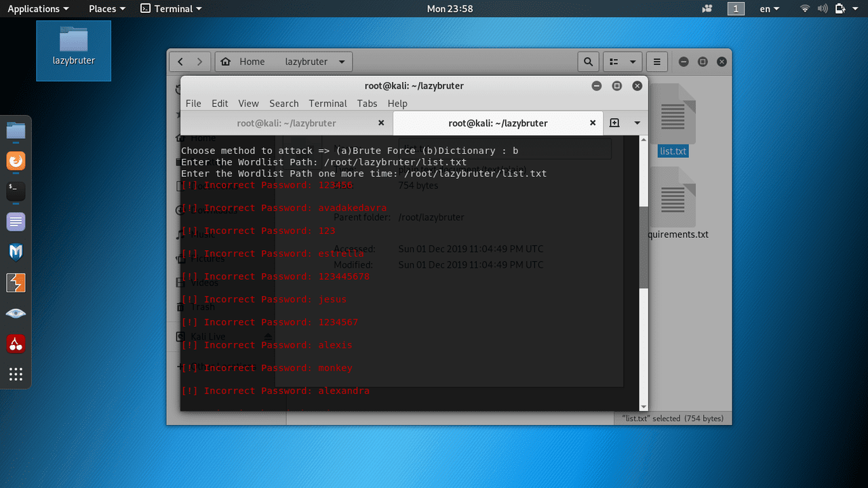Screen dimensions: 868x488
Task: Toggle list view icon in Files
Action: [x=614, y=62]
